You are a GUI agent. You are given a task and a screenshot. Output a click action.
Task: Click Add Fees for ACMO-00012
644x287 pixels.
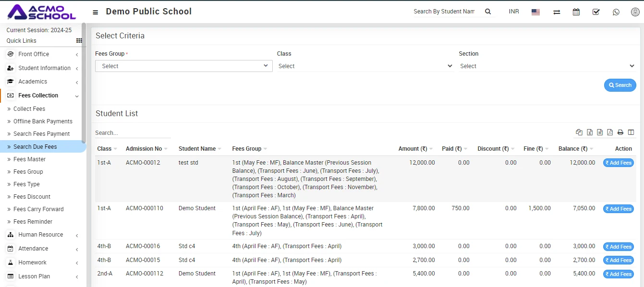click(x=619, y=163)
